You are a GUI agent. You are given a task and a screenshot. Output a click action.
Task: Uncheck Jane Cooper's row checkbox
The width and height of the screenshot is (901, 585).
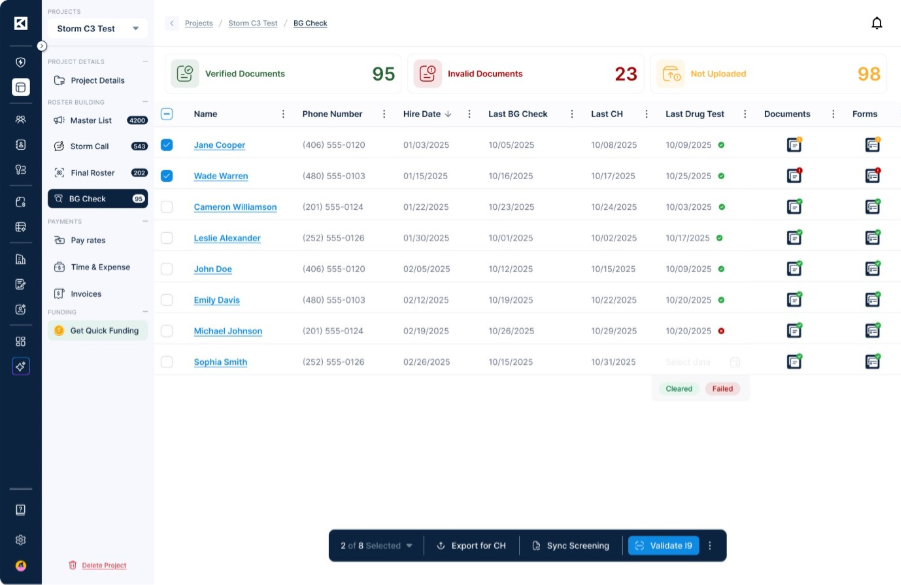pos(167,145)
